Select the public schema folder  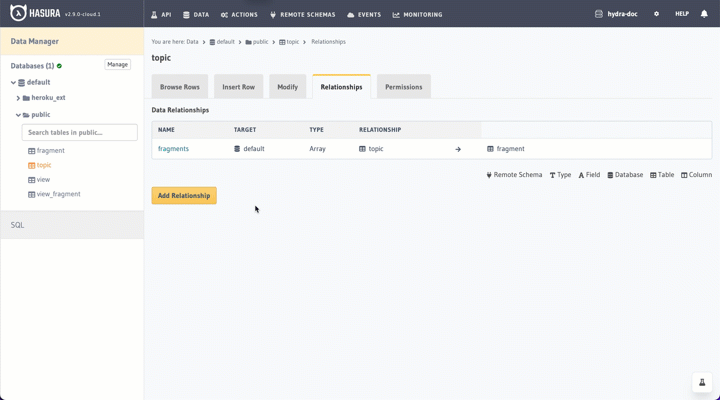41,115
